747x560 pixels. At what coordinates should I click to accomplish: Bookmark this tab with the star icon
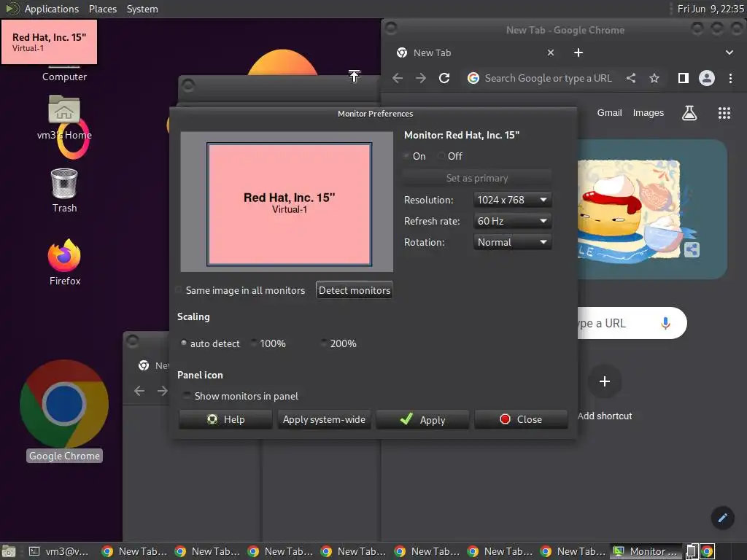pyautogui.click(x=654, y=78)
